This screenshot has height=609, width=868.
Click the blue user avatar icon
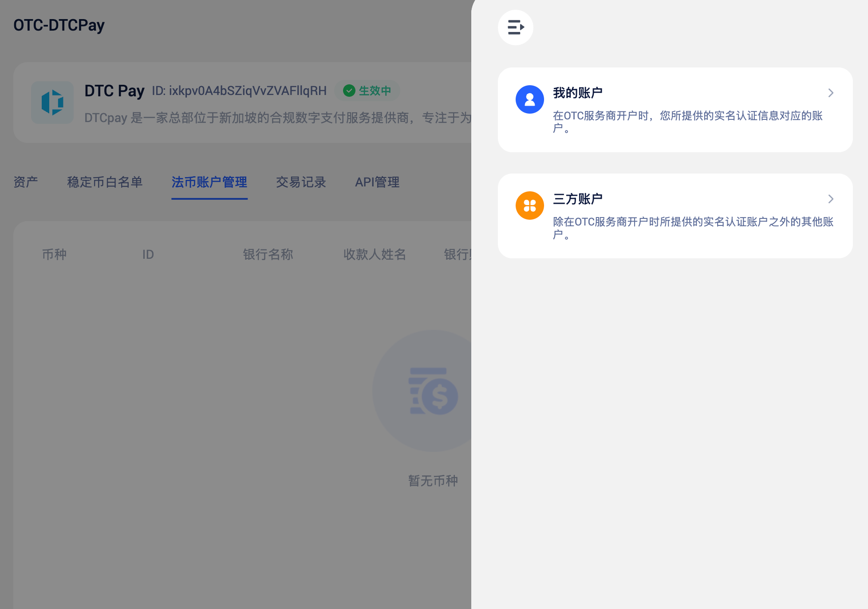click(529, 99)
